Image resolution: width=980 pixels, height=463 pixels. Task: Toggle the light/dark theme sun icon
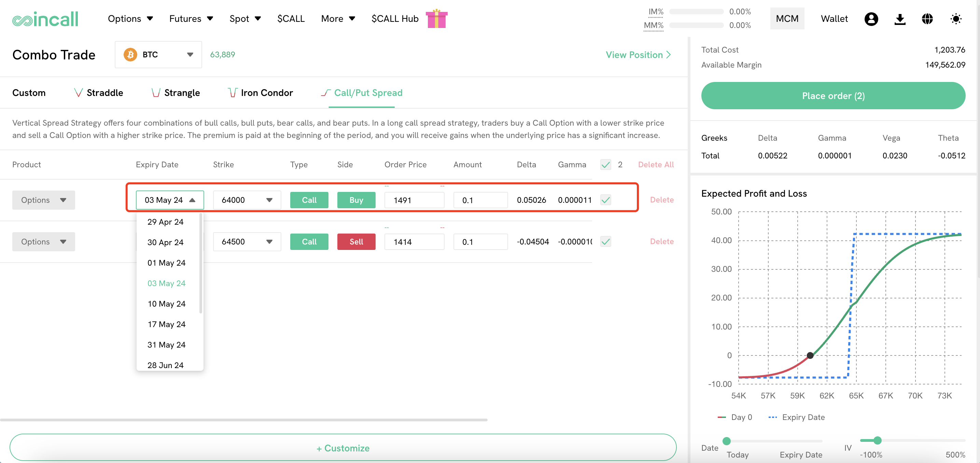click(955, 19)
